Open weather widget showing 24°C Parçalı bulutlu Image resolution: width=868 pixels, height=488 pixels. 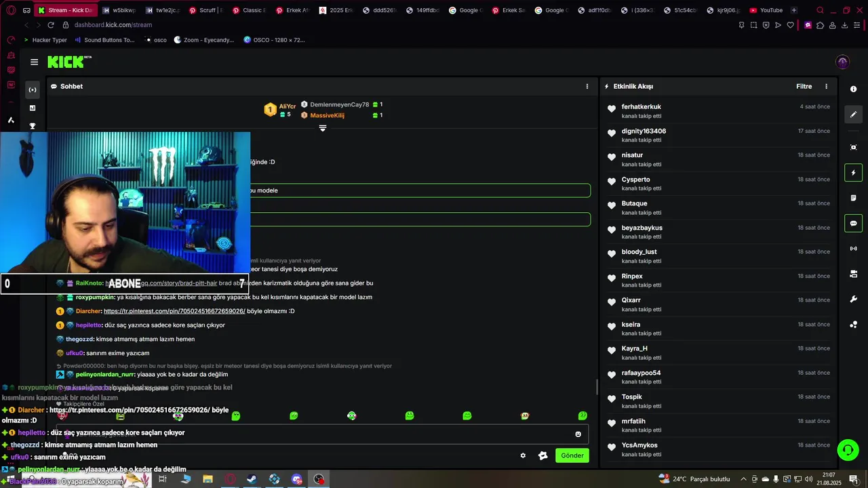coord(694,479)
